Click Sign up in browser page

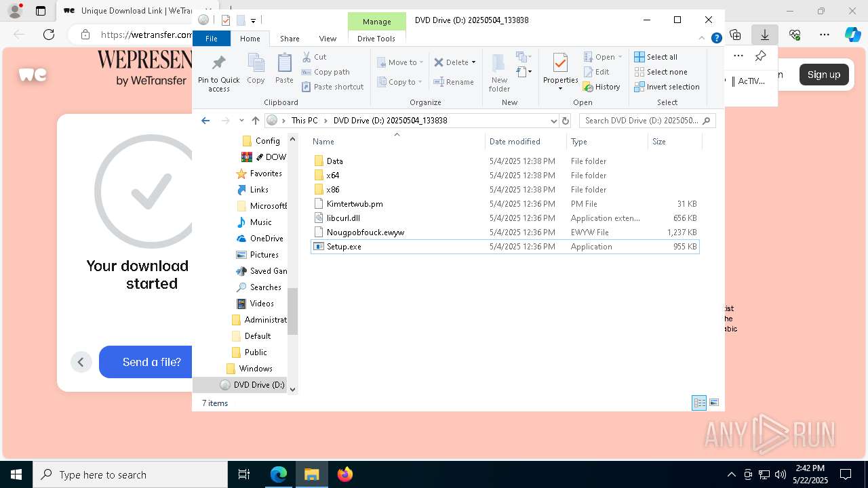pyautogui.click(x=824, y=75)
